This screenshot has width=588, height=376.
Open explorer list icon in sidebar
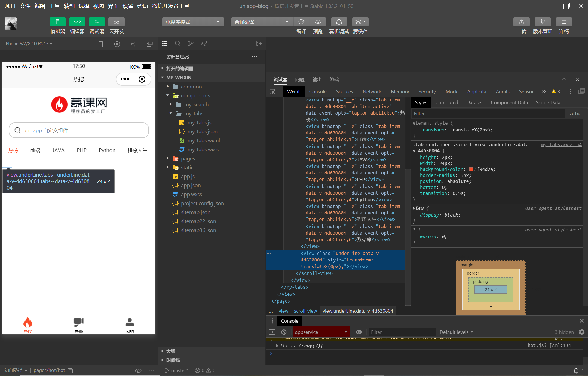pos(165,44)
